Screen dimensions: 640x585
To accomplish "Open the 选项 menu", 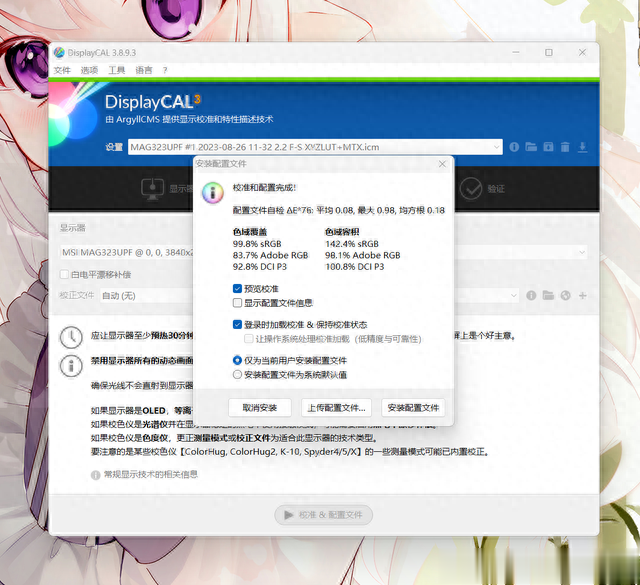I will [89, 70].
